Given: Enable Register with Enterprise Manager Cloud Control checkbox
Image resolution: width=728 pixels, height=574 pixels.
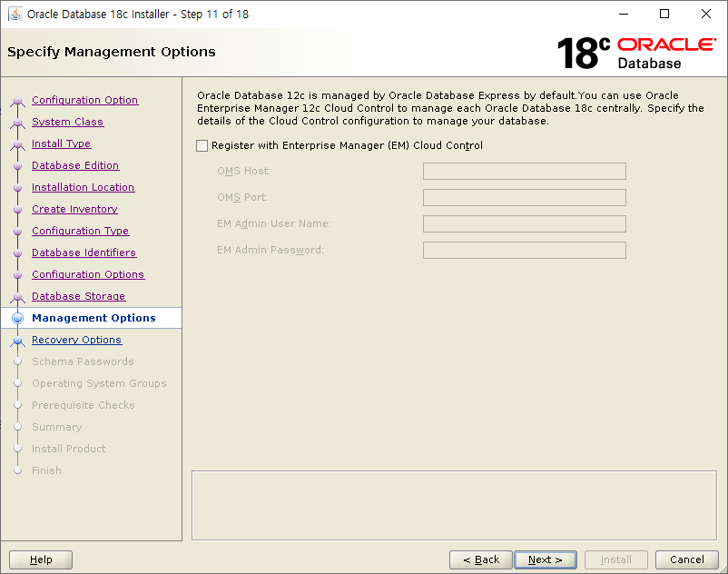Looking at the screenshot, I should (x=202, y=146).
